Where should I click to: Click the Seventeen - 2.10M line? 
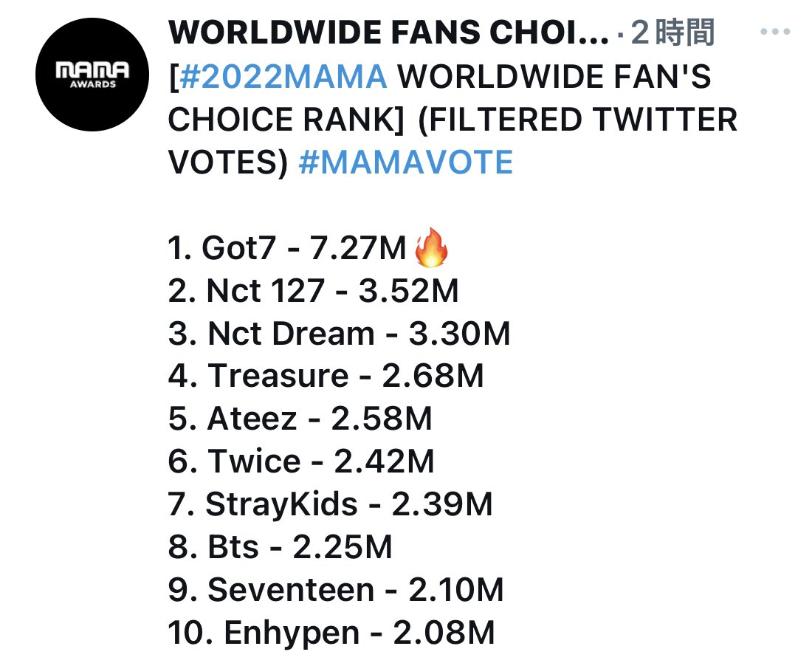coord(336,590)
